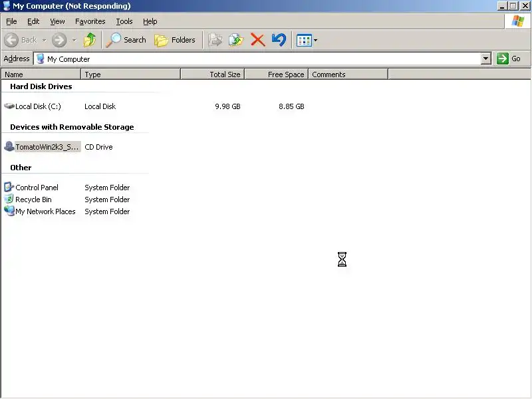
Task: Open the File menu
Action: [x=11, y=21]
